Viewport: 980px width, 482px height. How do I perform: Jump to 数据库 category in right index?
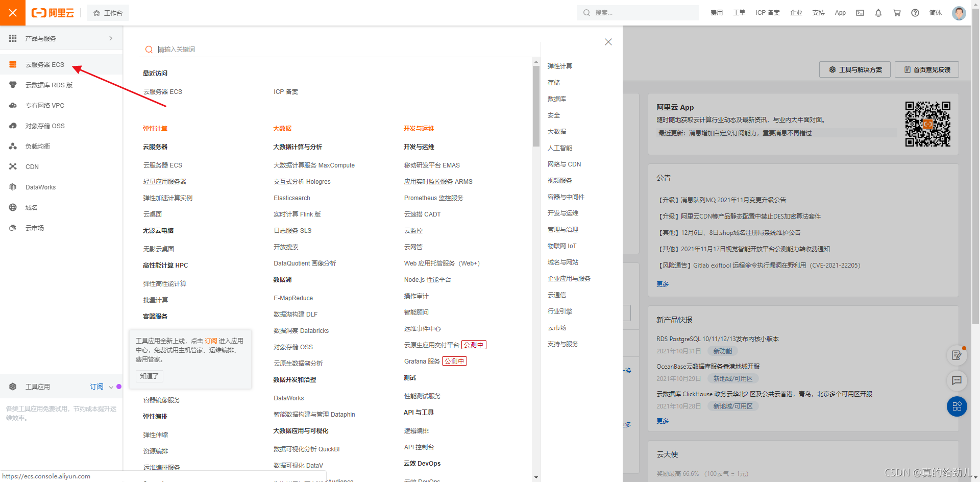[557, 99]
